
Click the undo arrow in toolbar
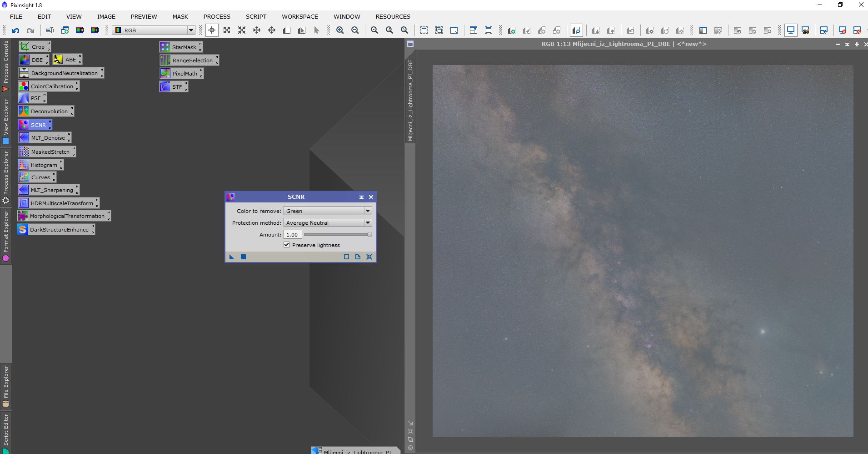tap(15, 30)
